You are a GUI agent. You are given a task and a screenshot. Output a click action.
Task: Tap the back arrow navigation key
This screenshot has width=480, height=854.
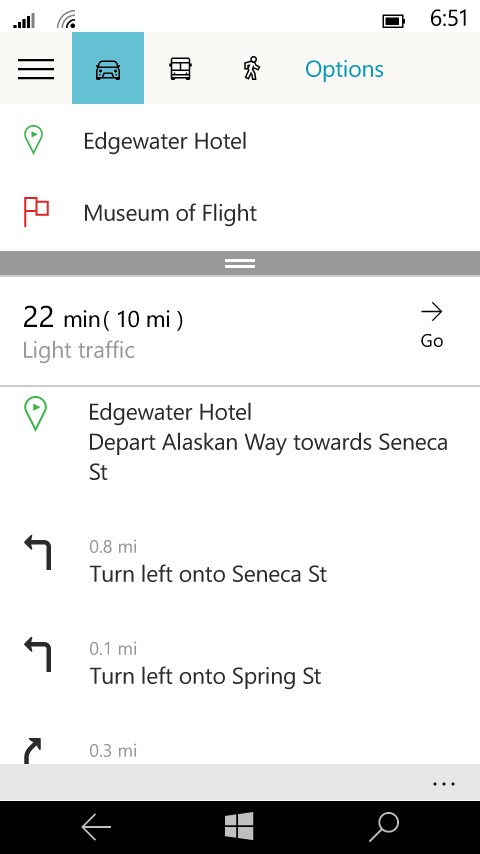coord(96,827)
